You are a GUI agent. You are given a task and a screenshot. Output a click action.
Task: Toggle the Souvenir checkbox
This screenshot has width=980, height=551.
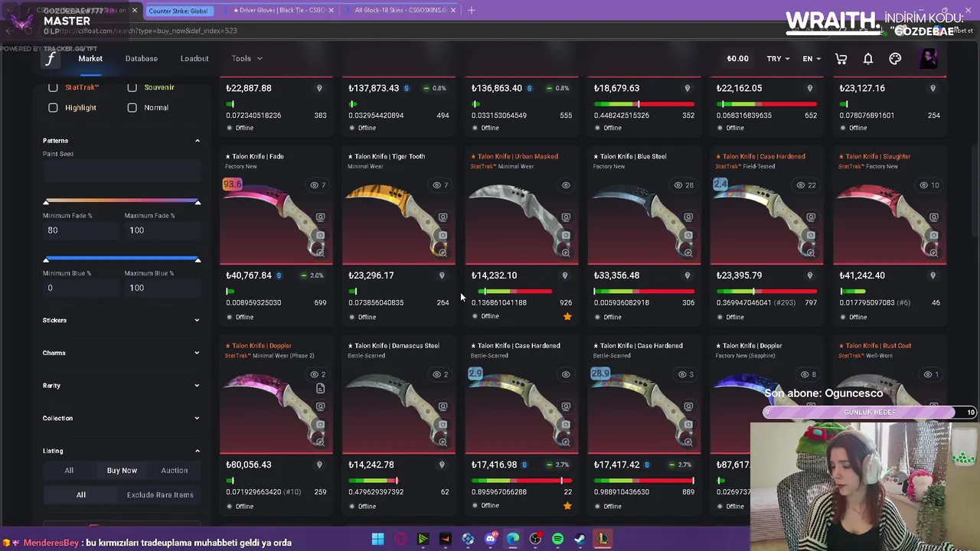click(x=132, y=87)
